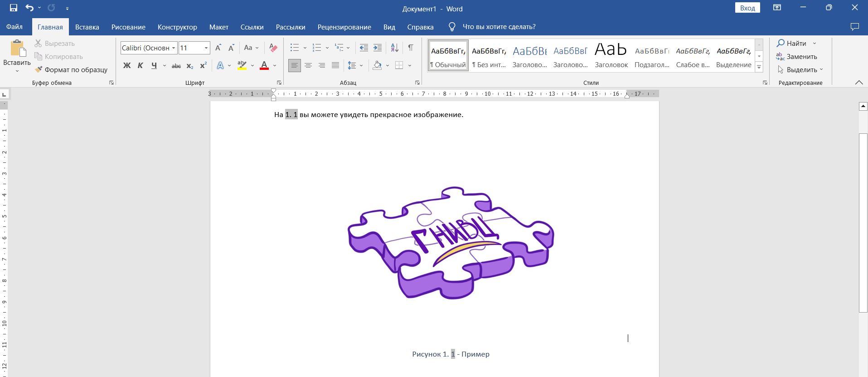Image resolution: width=868 pixels, height=377 pixels.
Task: Decrease font size with the smaller A
Action: (x=231, y=48)
